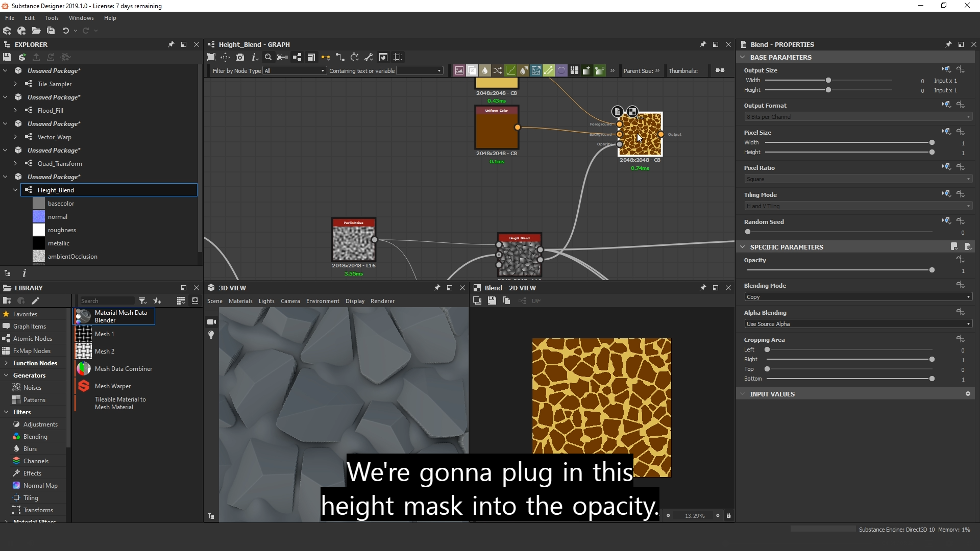This screenshot has width=980, height=551.
Task: Open the Alpha Blending dropdown
Action: [857, 324]
